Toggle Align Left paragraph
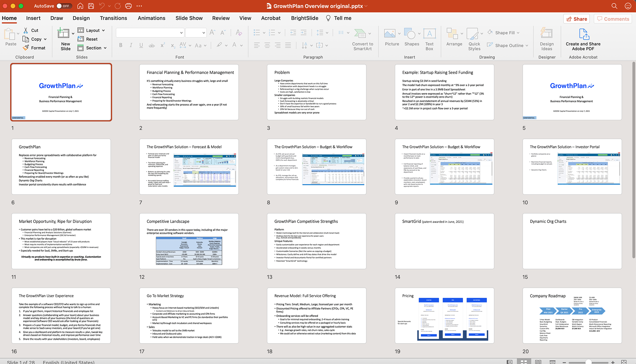Screen dimensions: 636x364 [x=257, y=45]
